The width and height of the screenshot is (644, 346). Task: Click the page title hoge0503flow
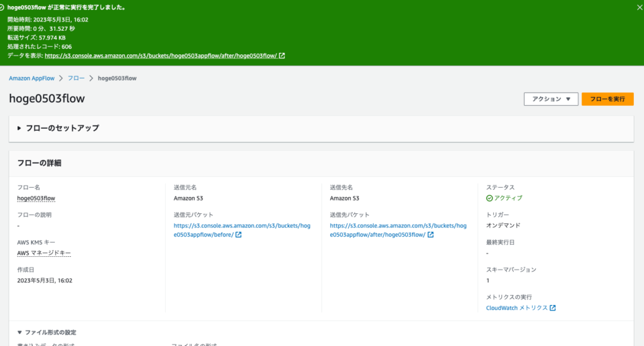(47, 99)
